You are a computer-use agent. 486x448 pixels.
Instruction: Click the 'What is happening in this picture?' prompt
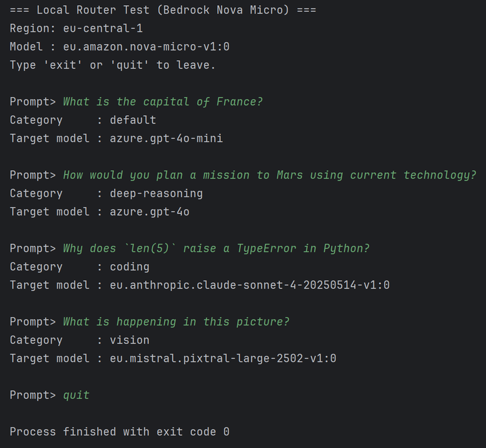(176, 322)
